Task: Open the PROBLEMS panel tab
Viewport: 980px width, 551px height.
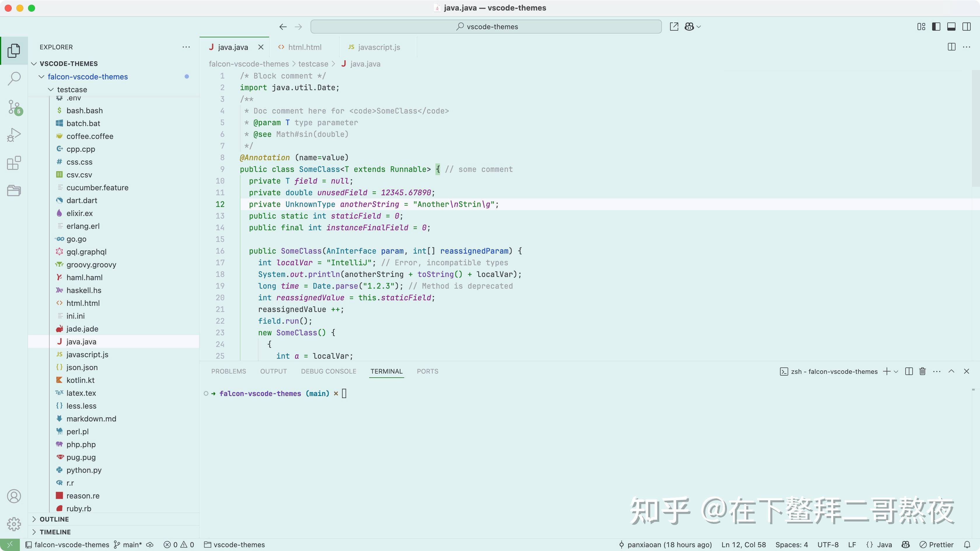Action: [228, 372]
